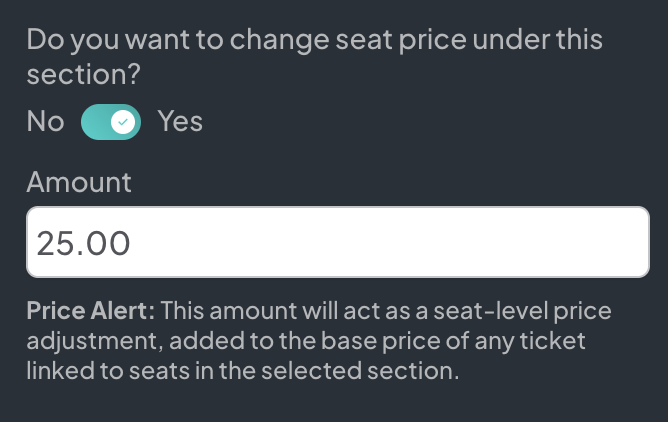The image size is (668, 422).
Task: Click the checkmark knob on the toggle
Action: pos(123,122)
